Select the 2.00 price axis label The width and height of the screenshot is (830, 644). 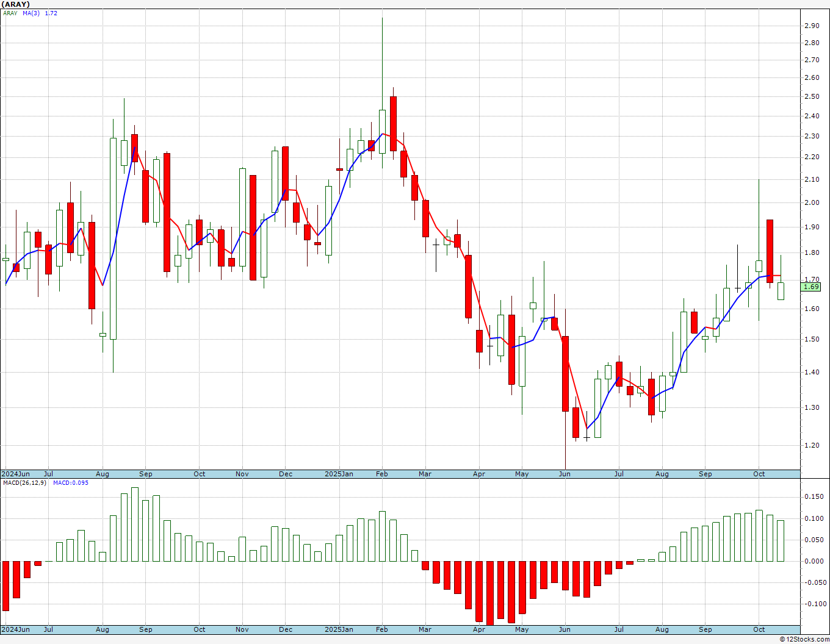click(812, 202)
